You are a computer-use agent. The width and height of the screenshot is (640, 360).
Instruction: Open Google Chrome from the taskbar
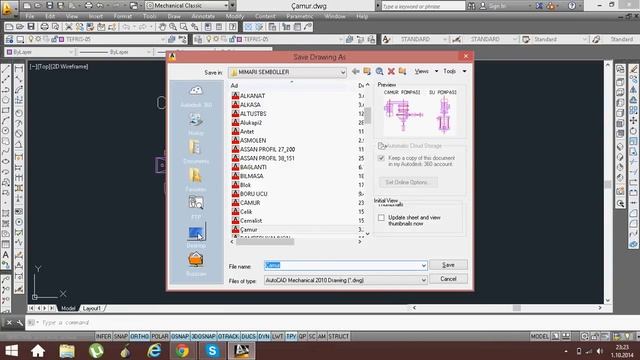pyautogui.click(x=182, y=351)
